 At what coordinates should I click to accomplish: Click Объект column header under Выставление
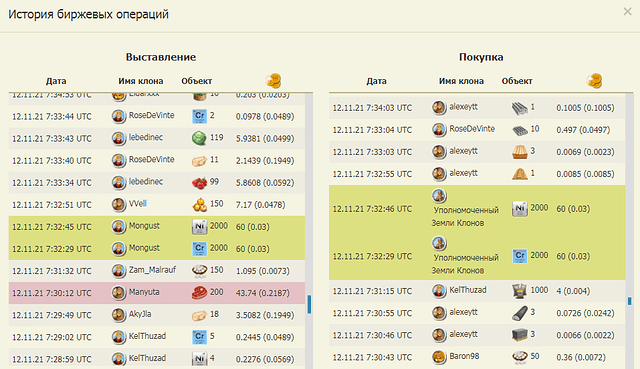coord(197,81)
